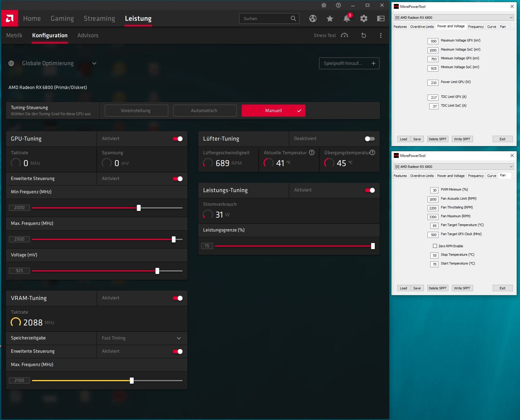Click Exit in bottom MorePowerTool window
520x420 pixels.
[502, 288]
